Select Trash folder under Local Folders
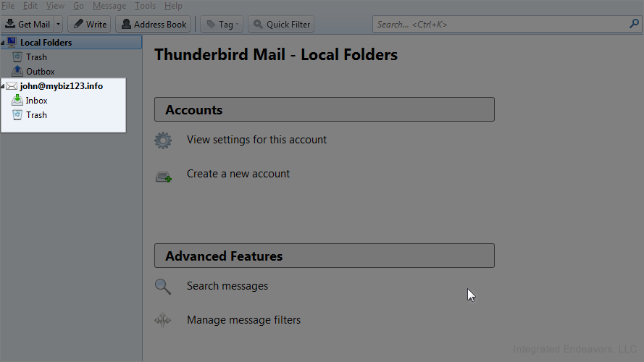The image size is (644, 362). pos(36,57)
